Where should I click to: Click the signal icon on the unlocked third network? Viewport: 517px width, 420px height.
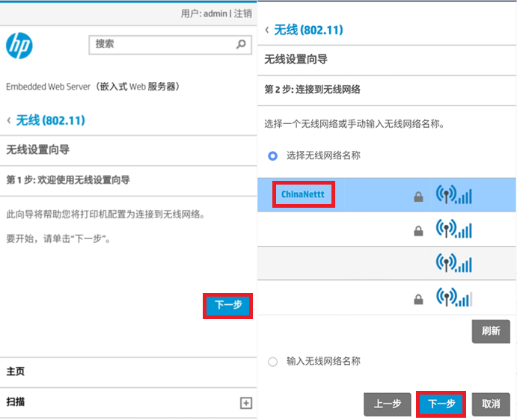(x=453, y=262)
